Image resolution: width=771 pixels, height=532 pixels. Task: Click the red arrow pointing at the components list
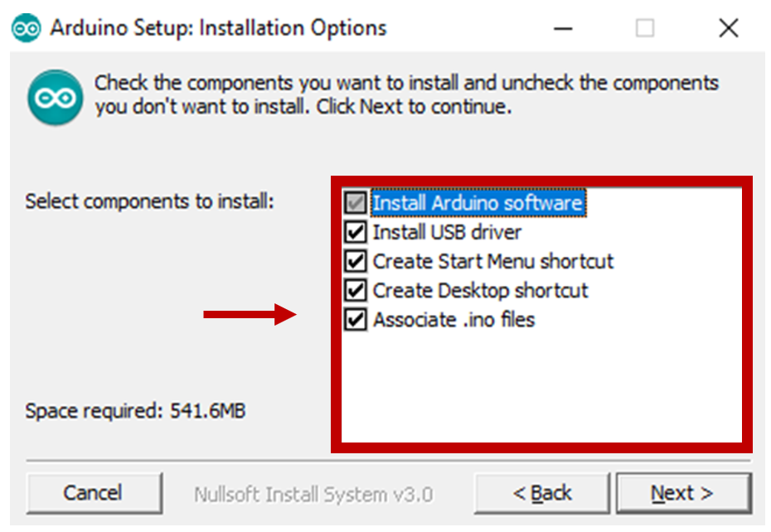(x=250, y=314)
